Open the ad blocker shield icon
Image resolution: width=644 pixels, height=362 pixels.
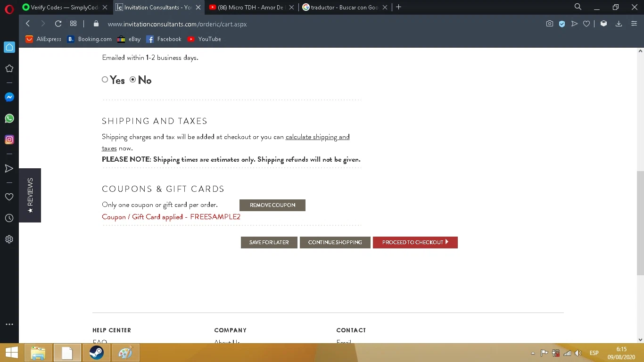click(562, 24)
